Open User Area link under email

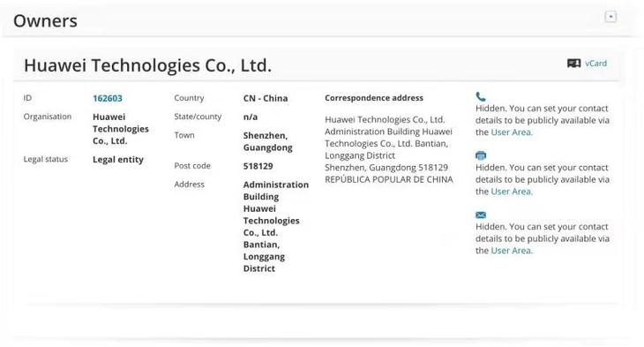point(512,251)
